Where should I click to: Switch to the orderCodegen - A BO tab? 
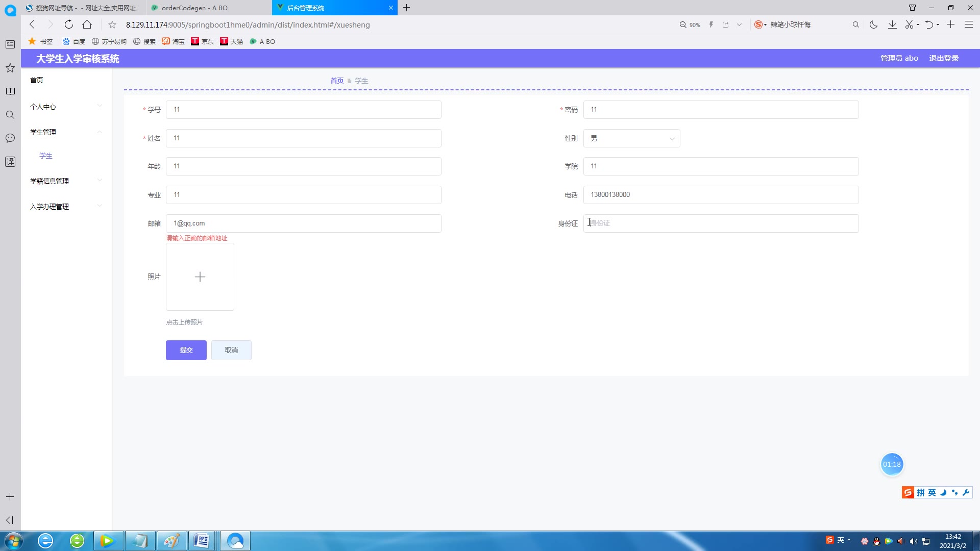point(194,8)
